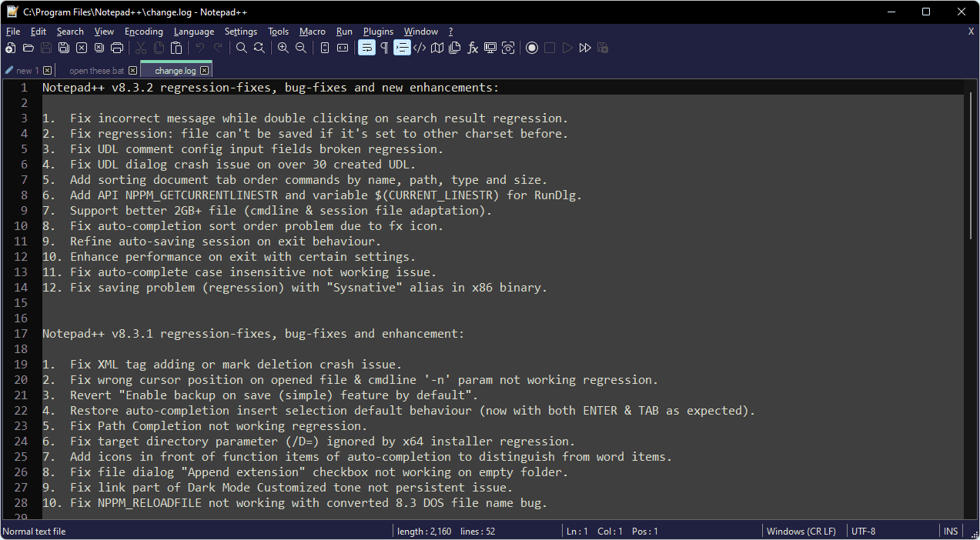The width and height of the screenshot is (980, 540).
Task: Toggle Show All Characters pilcrow icon
Action: [x=383, y=48]
